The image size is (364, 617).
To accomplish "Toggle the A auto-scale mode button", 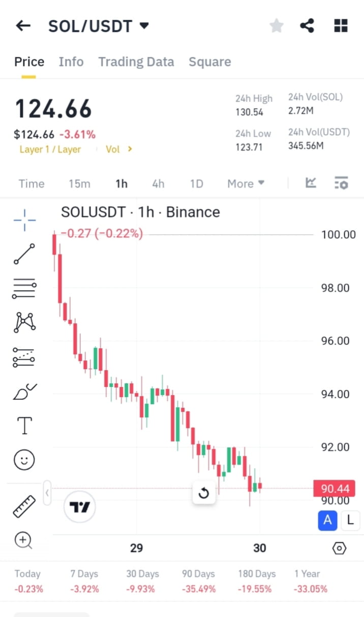I will pos(327,520).
